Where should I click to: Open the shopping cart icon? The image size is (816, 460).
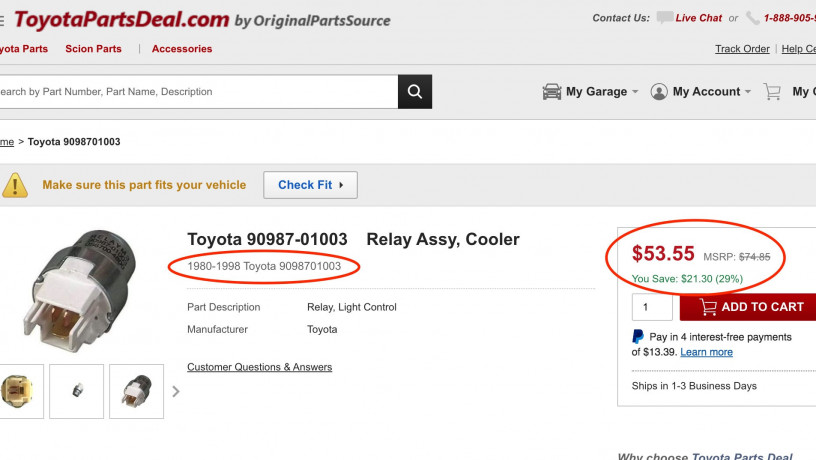[x=772, y=92]
